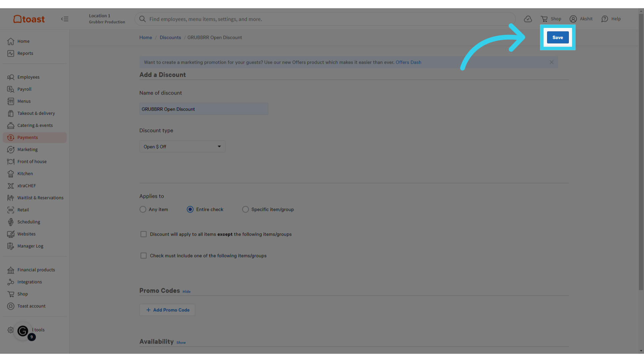Open Location 1 Grubbrr Production selector
This screenshot has height=362, width=644.
pyautogui.click(x=107, y=19)
